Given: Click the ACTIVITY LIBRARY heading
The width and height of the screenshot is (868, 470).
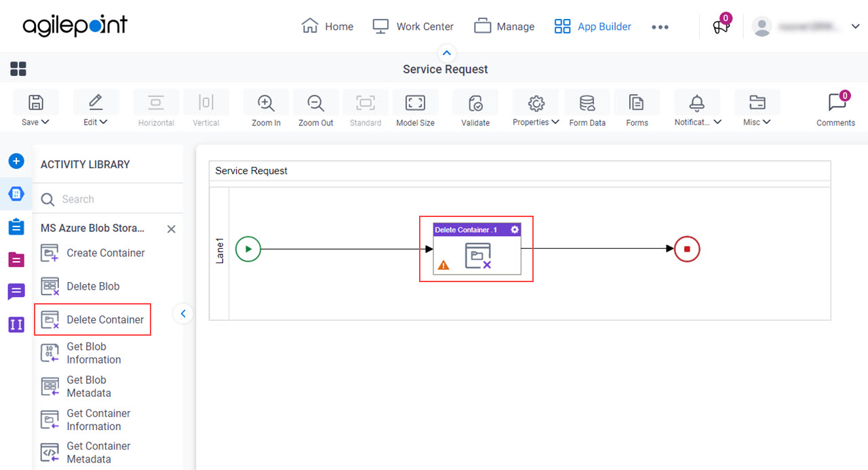Looking at the screenshot, I should (85, 164).
